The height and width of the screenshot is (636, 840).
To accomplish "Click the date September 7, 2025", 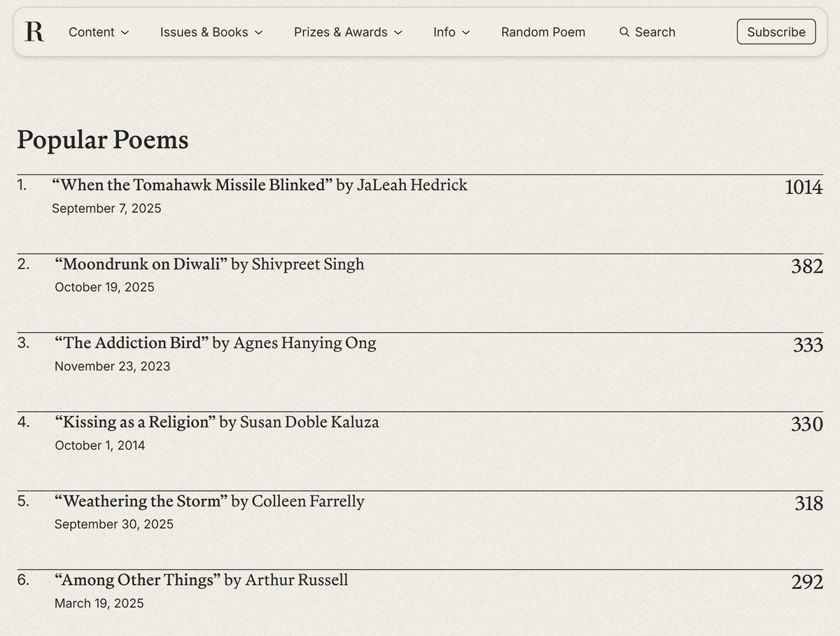I will (106, 208).
